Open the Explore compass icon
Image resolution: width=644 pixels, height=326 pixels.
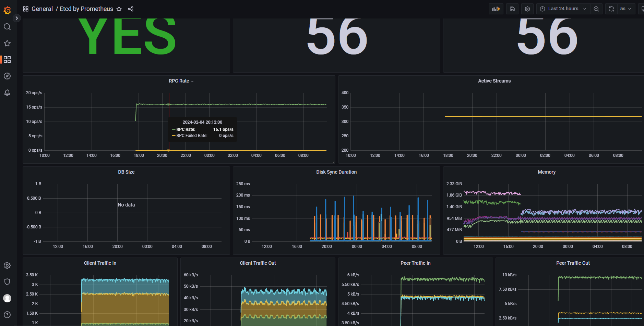[7, 76]
